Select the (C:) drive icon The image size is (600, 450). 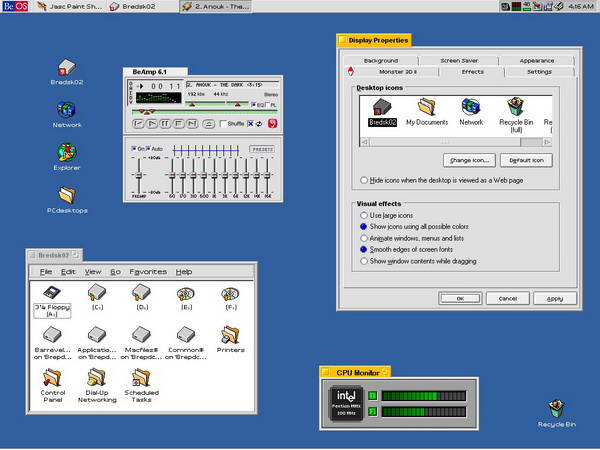click(97, 293)
